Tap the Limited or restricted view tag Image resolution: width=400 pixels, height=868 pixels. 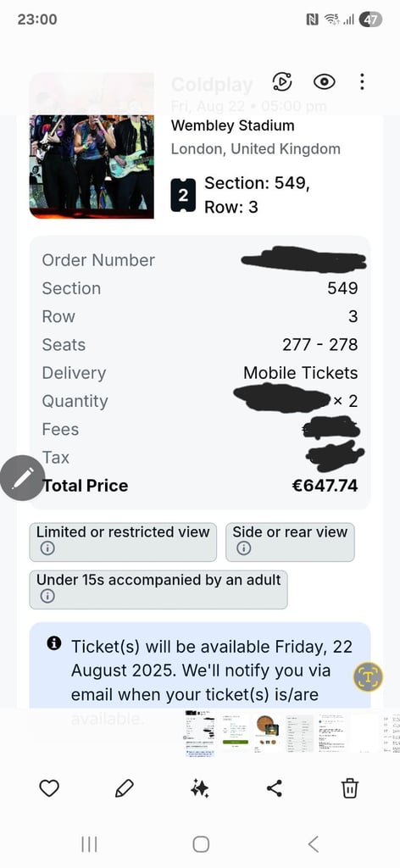point(123,542)
